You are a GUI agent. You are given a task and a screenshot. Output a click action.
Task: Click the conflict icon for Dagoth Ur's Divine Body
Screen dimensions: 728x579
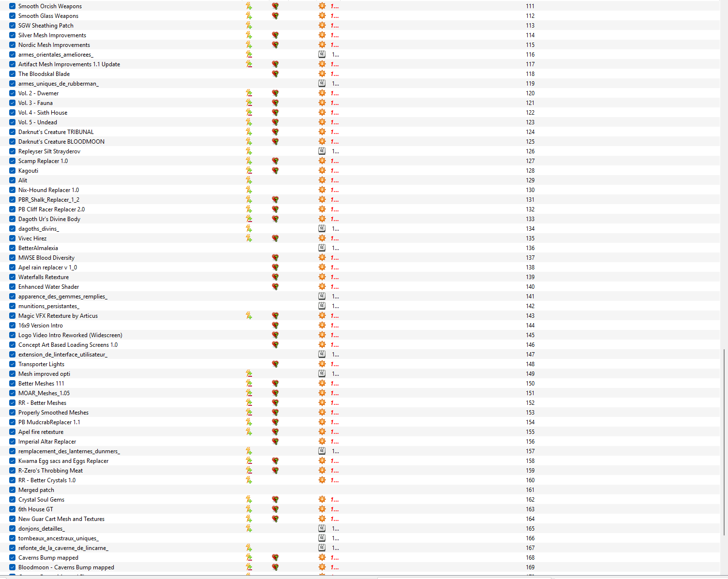pos(249,219)
